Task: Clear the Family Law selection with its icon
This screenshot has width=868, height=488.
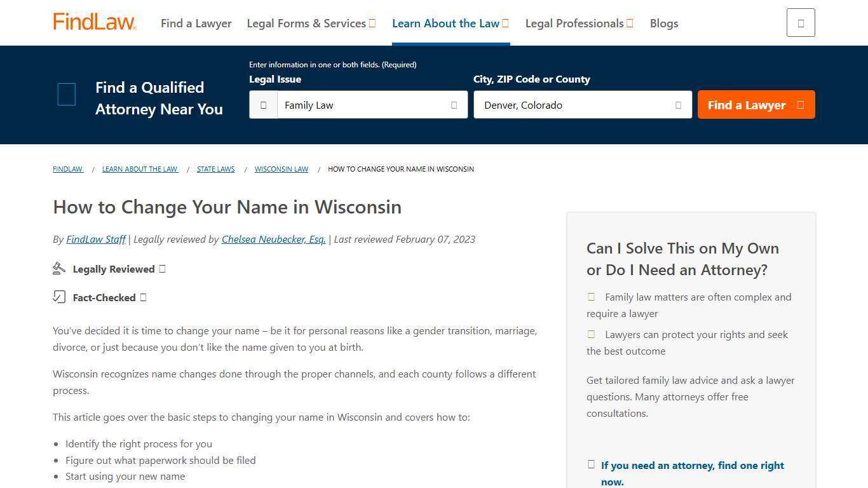Action: [454, 105]
